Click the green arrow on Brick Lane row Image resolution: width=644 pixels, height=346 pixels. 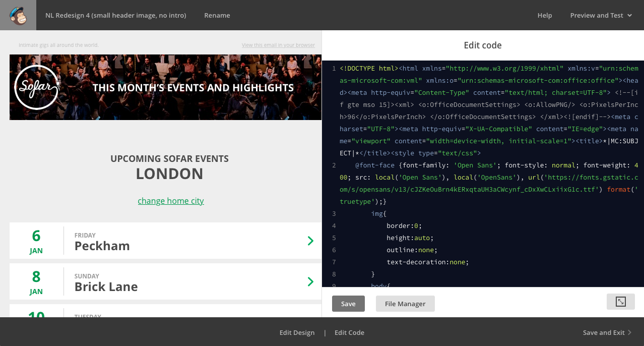pos(310,282)
